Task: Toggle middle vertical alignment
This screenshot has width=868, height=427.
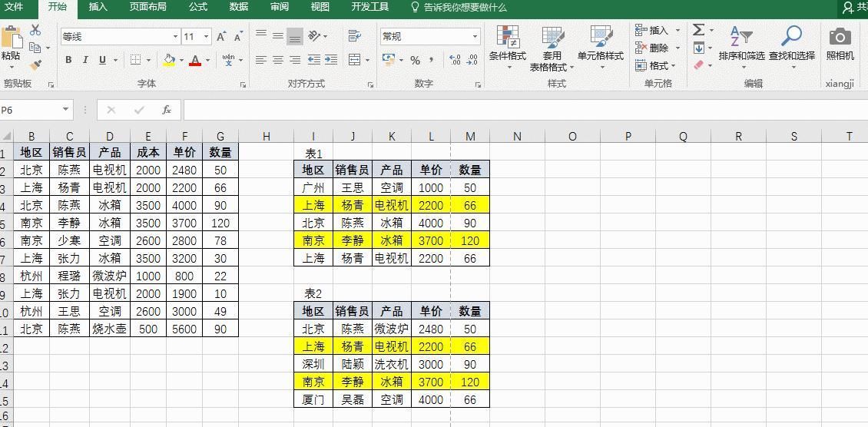Action: (x=278, y=36)
